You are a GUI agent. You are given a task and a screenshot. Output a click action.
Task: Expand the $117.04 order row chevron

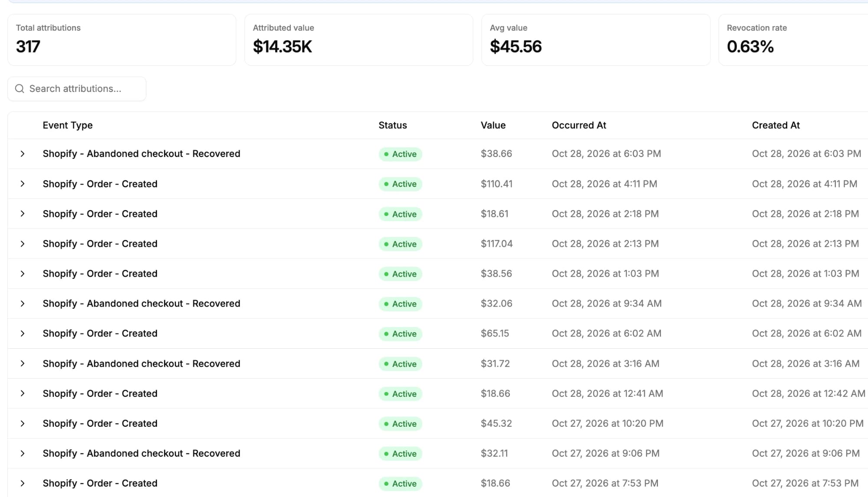tap(23, 244)
